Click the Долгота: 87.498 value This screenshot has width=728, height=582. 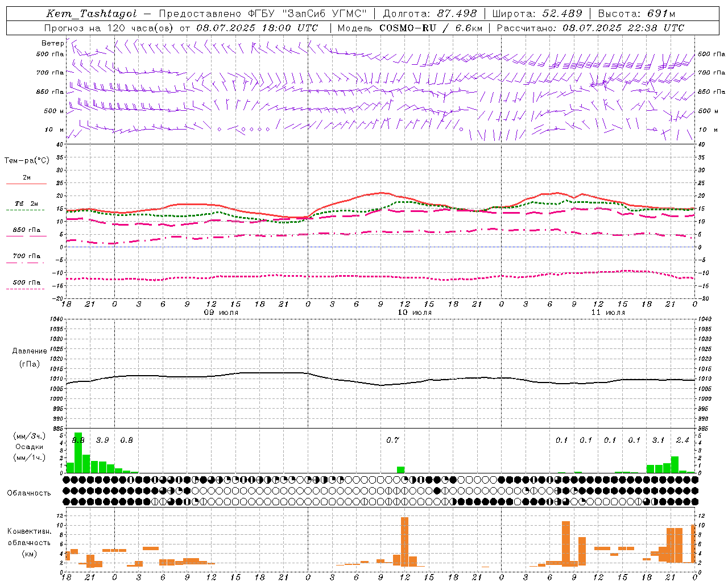(x=430, y=14)
